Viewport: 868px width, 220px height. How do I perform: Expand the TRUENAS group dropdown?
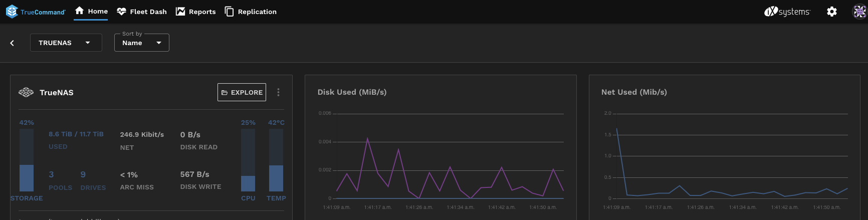click(66, 43)
